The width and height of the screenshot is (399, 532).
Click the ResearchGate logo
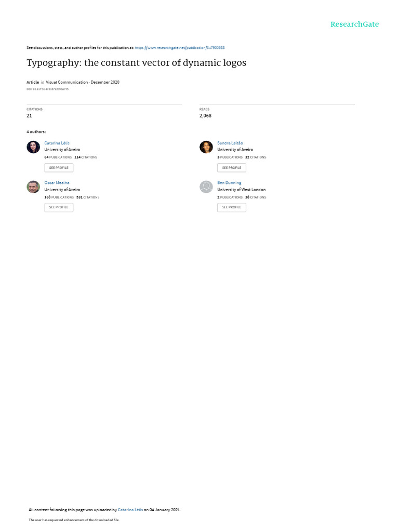pyautogui.click(x=354, y=24)
